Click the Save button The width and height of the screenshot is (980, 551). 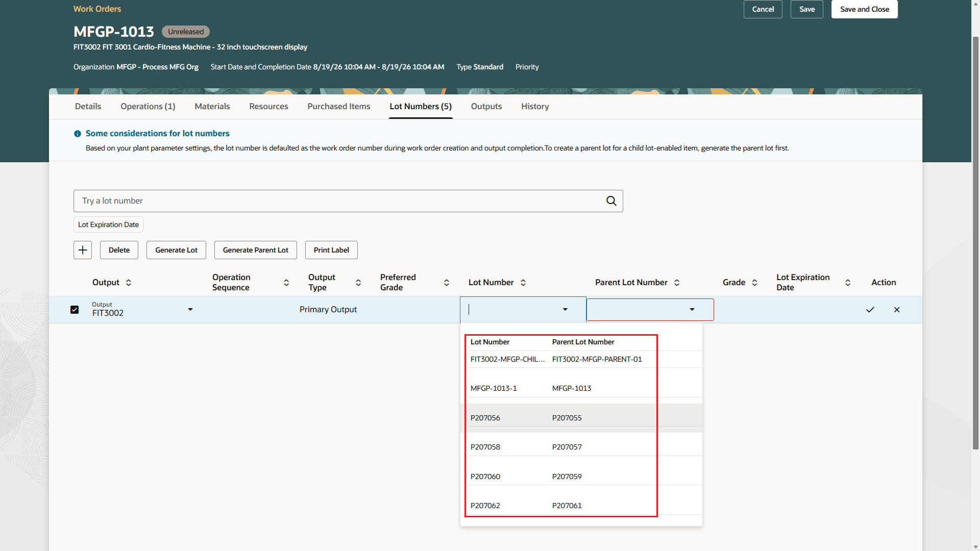coord(807,9)
